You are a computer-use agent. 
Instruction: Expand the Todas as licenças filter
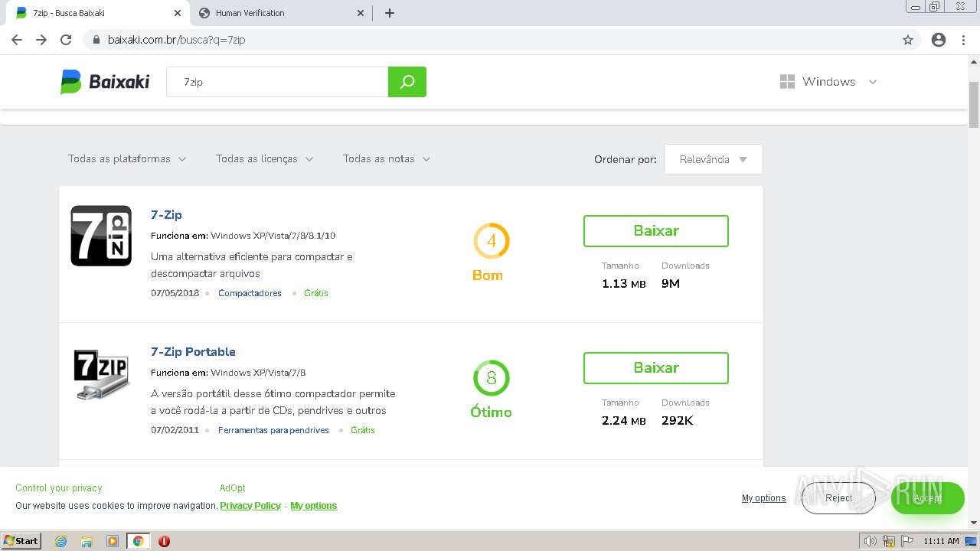click(265, 159)
